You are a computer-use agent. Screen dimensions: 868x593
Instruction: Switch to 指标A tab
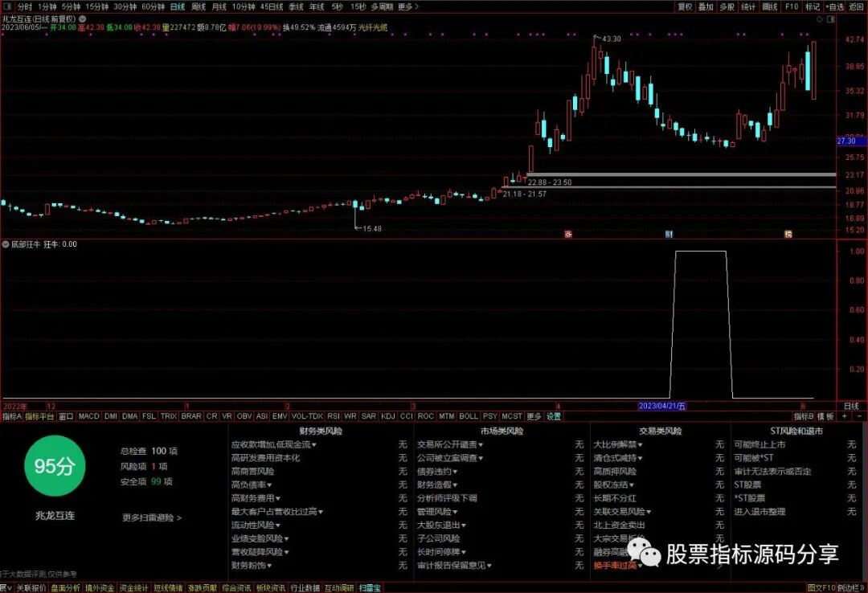(11, 416)
